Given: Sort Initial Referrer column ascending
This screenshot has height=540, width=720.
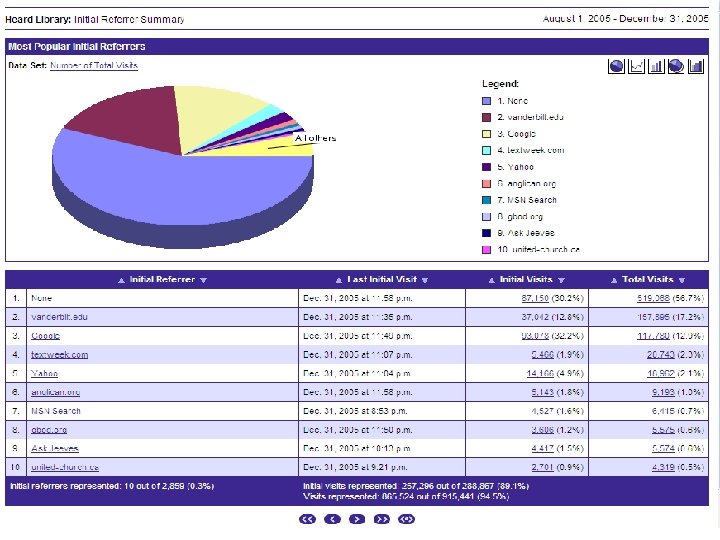Looking at the screenshot, I should tap(121, 280).
